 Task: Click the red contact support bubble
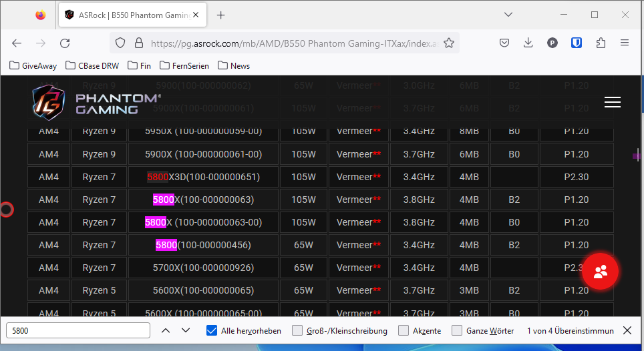tap(600, 272)
